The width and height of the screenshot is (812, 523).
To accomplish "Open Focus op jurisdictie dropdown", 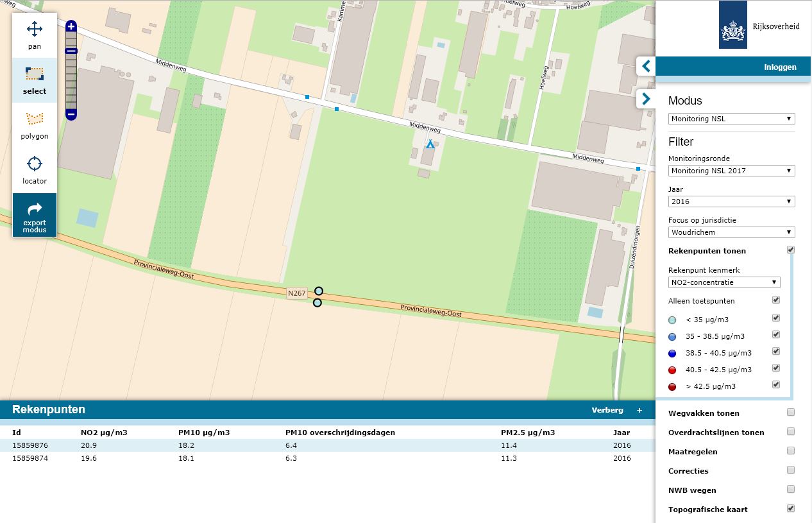I will (731, 232).
